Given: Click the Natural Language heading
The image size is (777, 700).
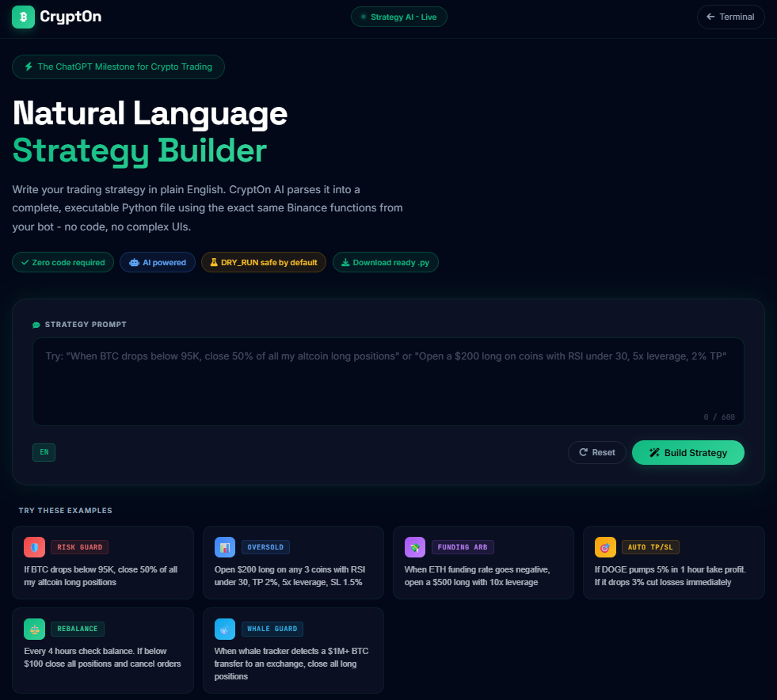Looking at the screenshot, I should [x=150, y=113].
